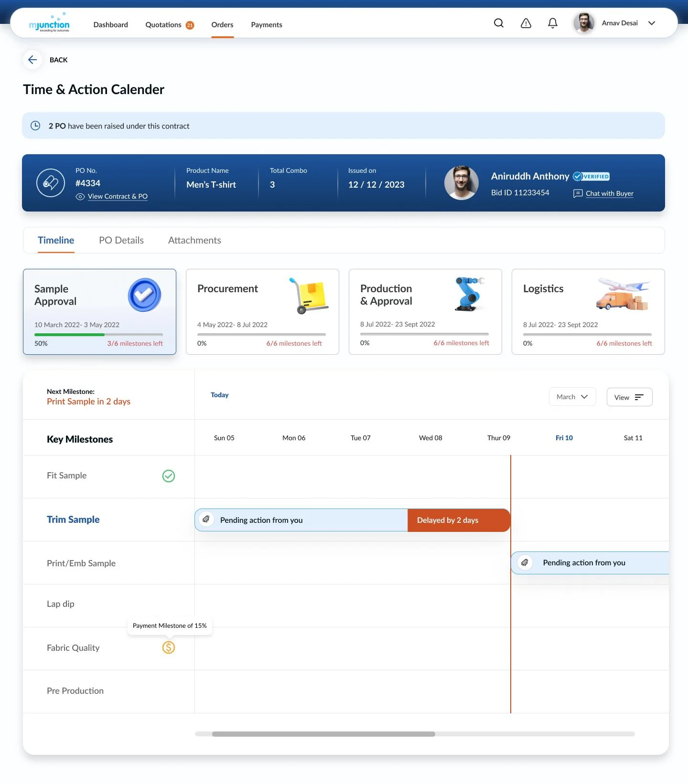688x784 pixels.
Task: Expand the Arnav Desai account menu
Action: [652, 23]
